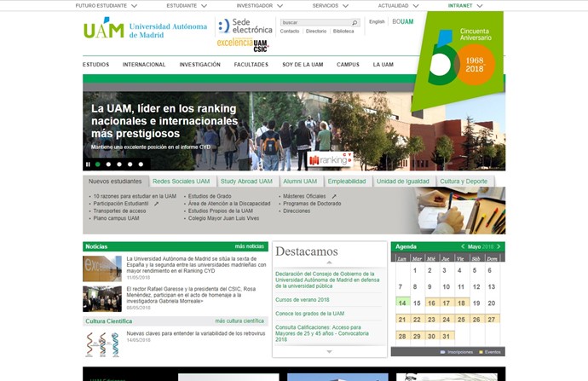Screen dimensions: 588x381
Task: Click the ranking CYD logo on banner
Action: coord(331,159)
